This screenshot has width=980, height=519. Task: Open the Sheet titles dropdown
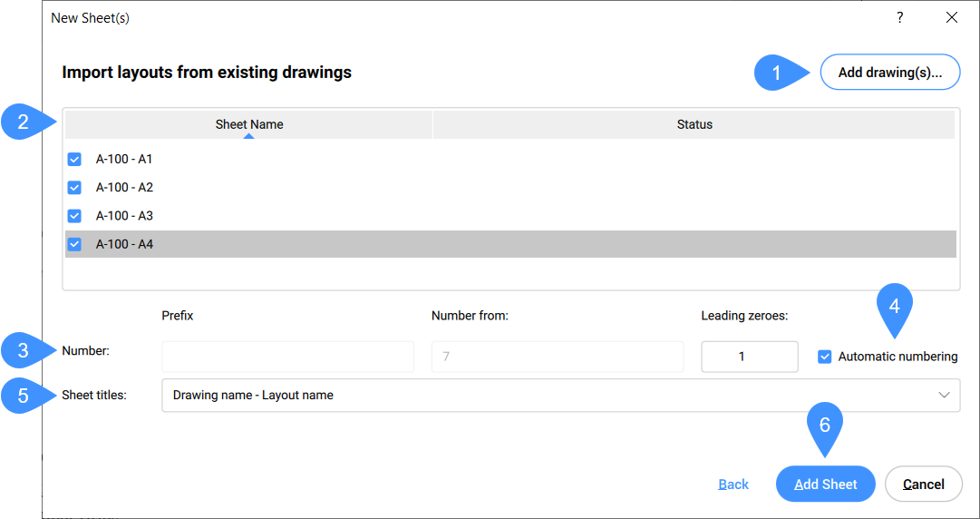tap(559, 396)
